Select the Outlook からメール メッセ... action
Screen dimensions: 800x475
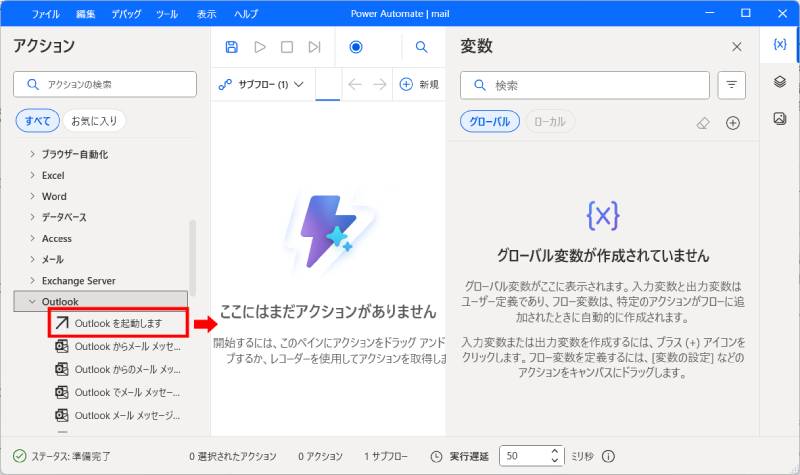(118, 346)
